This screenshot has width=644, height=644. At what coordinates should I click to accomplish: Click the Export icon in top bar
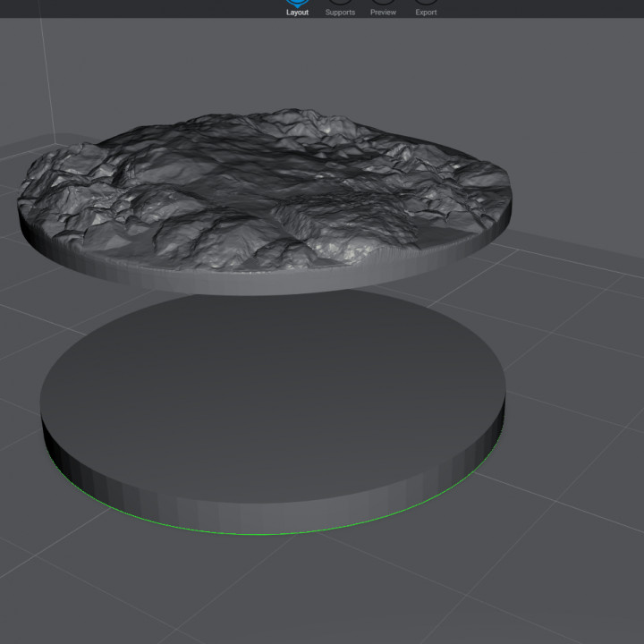pyautogui.click(x=426, y=3)
